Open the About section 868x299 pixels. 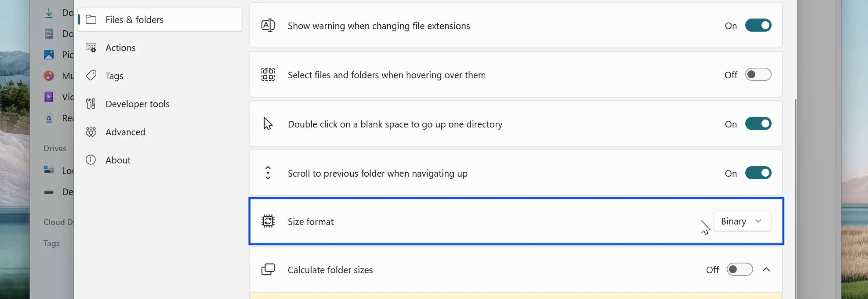(117, 160)
